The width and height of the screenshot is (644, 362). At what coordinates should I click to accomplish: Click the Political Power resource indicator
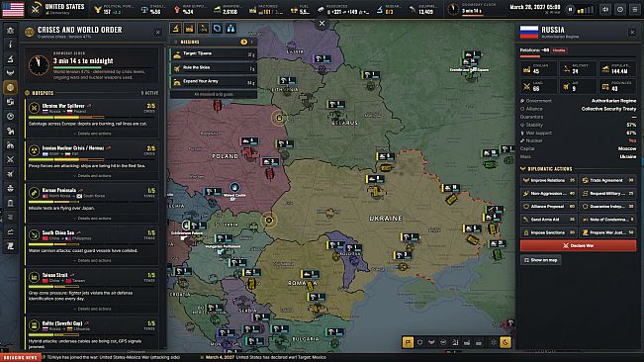pos(114,9)
